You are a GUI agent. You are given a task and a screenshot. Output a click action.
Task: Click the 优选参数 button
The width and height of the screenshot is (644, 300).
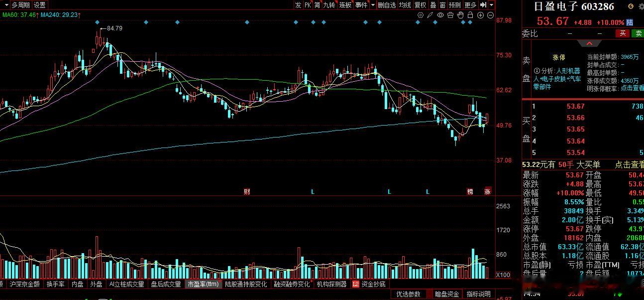tap(408, 294)
